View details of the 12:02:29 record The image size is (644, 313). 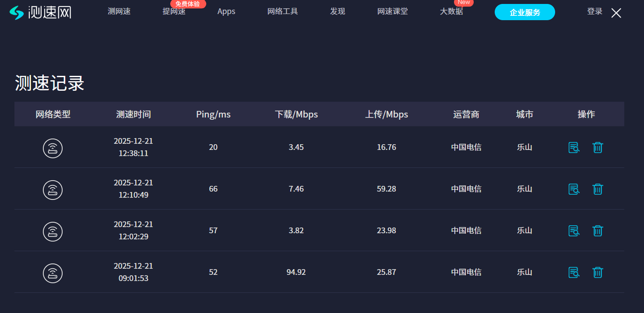(574, 231)
